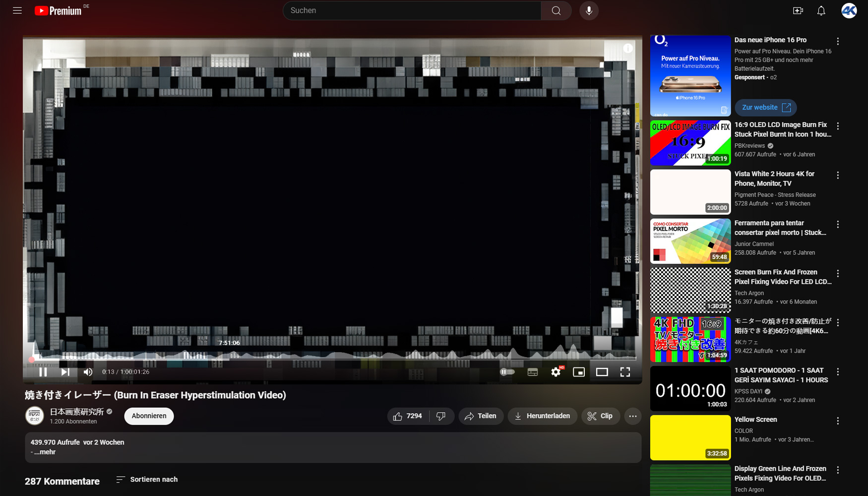Open the KPSS DAYI channel name

(x=748, y=391)
